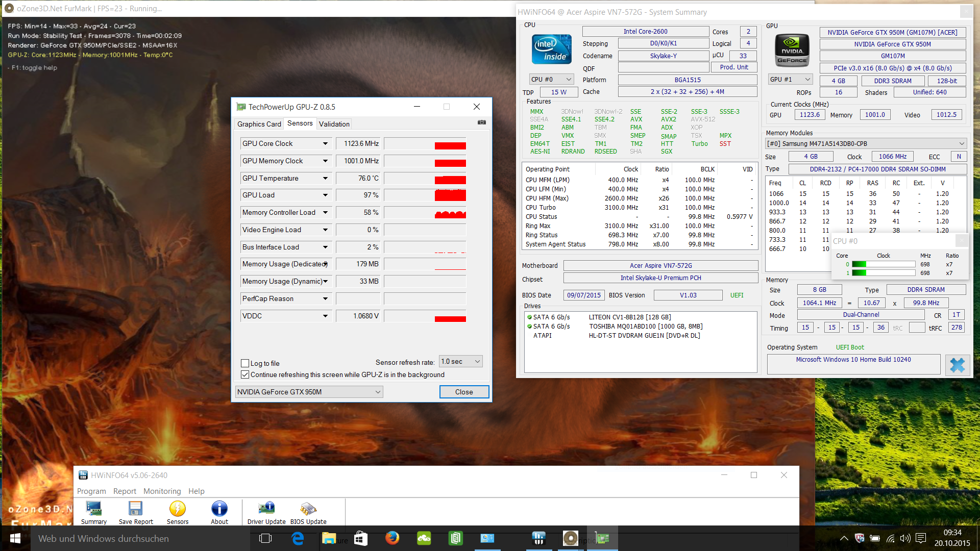980x551 pixels.
Task: Click the blue X icon in System Summary
Action: [x=958, y=365]
